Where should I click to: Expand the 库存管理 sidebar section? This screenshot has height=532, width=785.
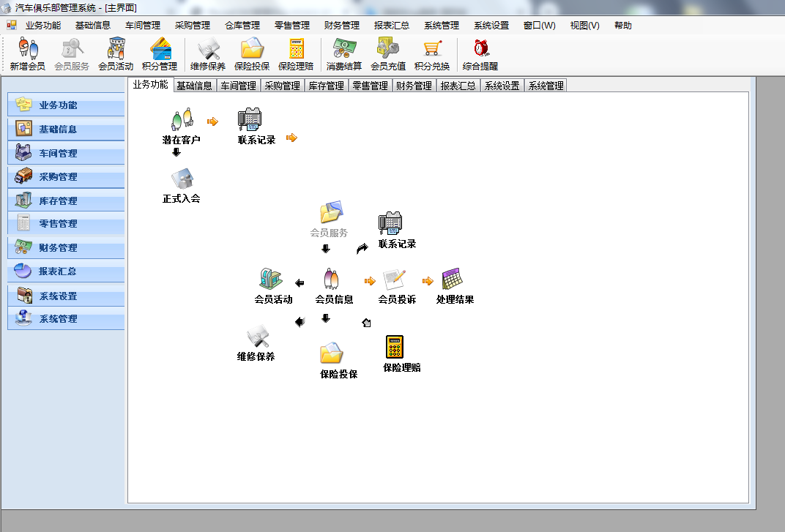click(x=66, y=201)
